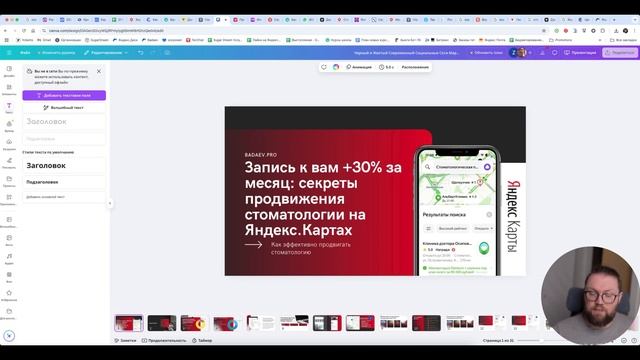640x360 pixels.
Task: Open the user avatar in header
Action: 521,53
